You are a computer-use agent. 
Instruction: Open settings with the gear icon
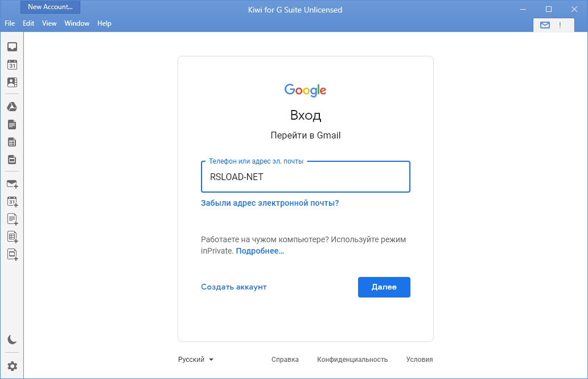coord(12,366)
